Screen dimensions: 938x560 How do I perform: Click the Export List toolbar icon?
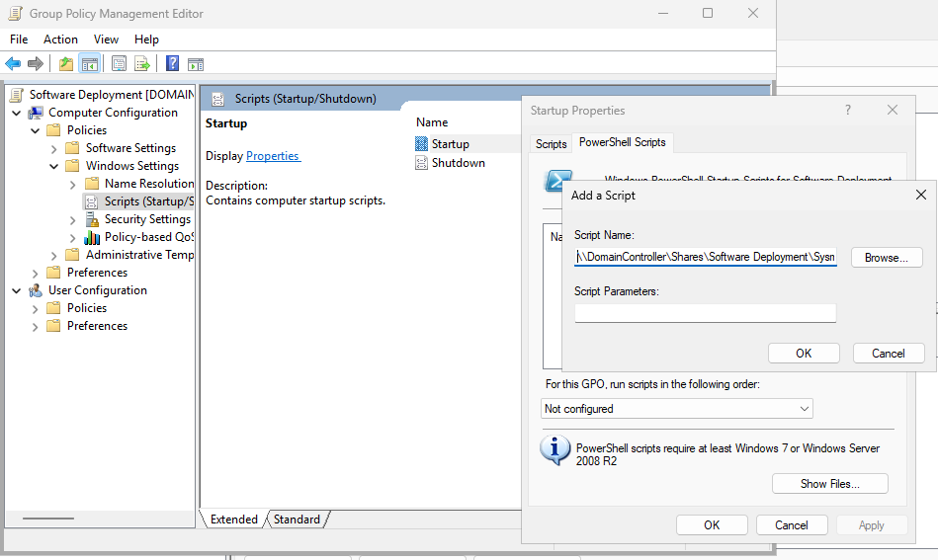pos(142,64)
